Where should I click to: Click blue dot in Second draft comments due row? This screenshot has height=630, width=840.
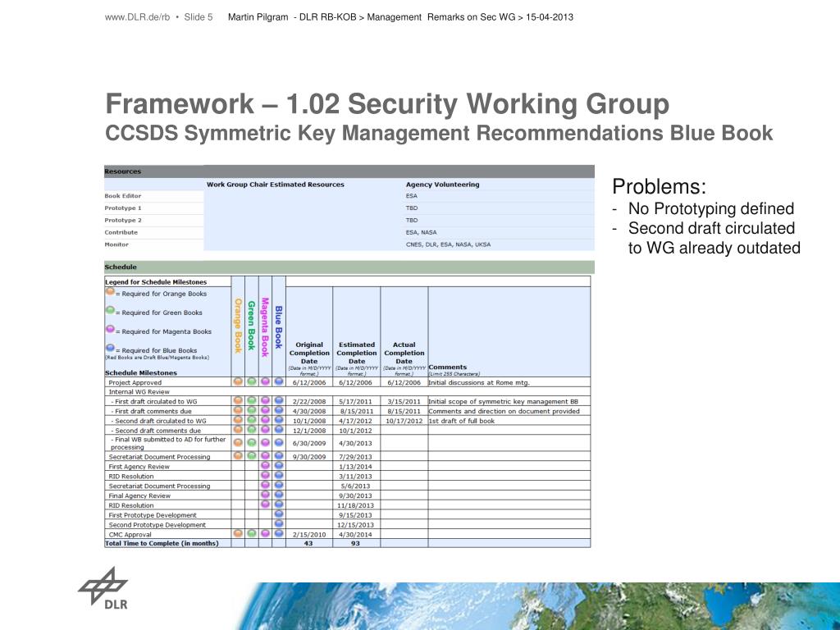pyautogui.click(x=279, y=430)
